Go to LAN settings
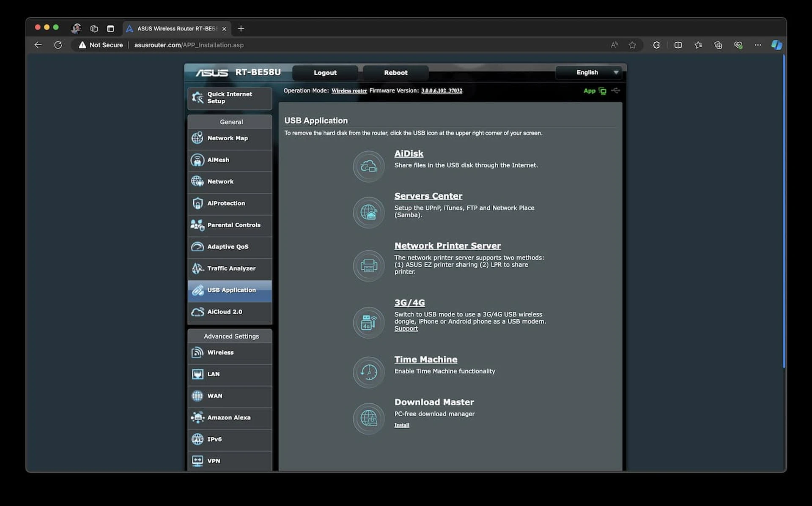This screenshot has width=812, height=506. [x=230, y=375]
